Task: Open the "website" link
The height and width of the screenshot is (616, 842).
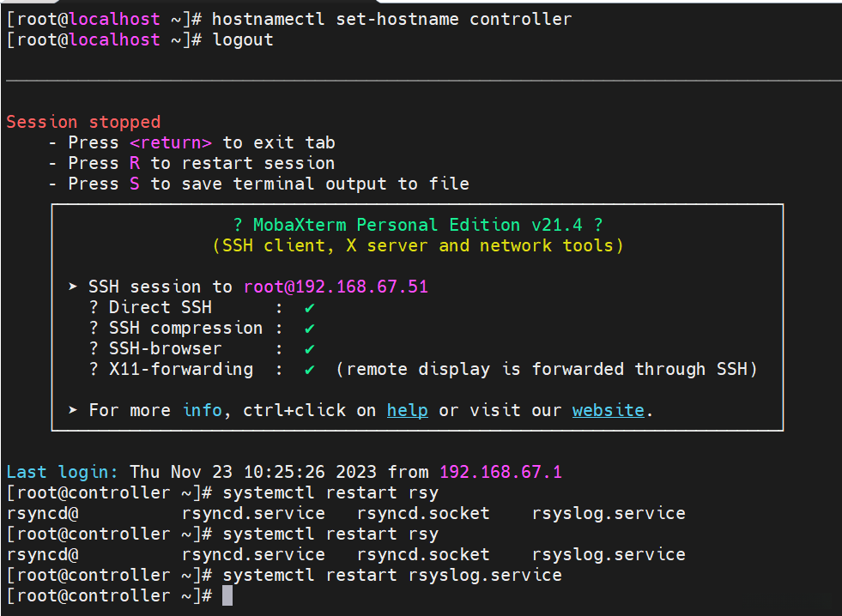Action: click(x=608, y=410)
